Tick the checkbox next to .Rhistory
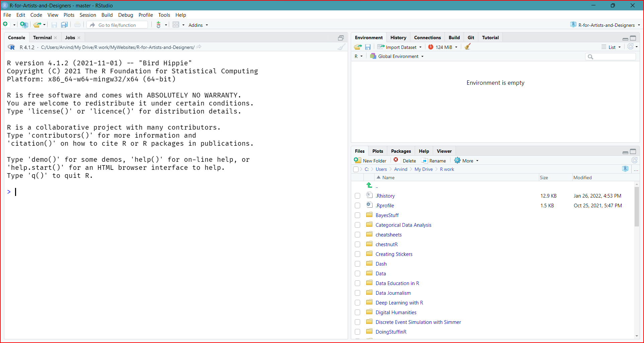The width and height of the screenshot is (644, 343). pos(357,196)
